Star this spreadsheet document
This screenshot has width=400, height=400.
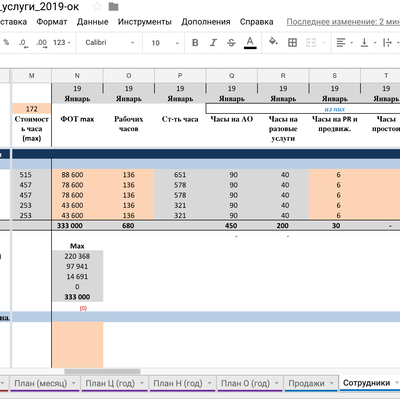point(97,6)
